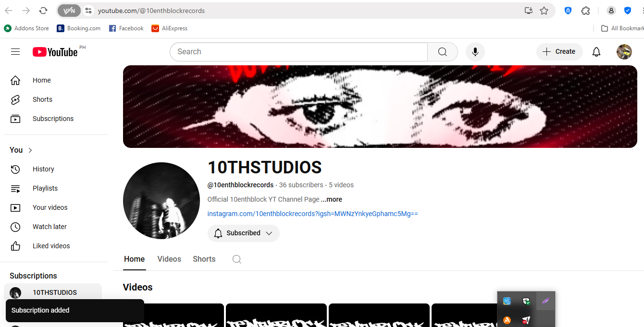644x327 pixels.
Task: Click the 10THSTUDIOS channel title
Action: click(x=264, y=168)
